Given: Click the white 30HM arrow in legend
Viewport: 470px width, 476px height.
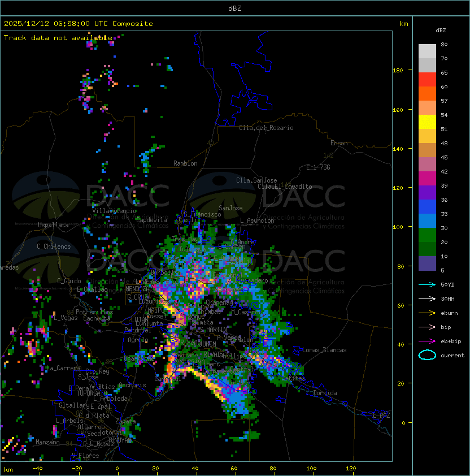Looking at the screenshot, I should point(427,298).
